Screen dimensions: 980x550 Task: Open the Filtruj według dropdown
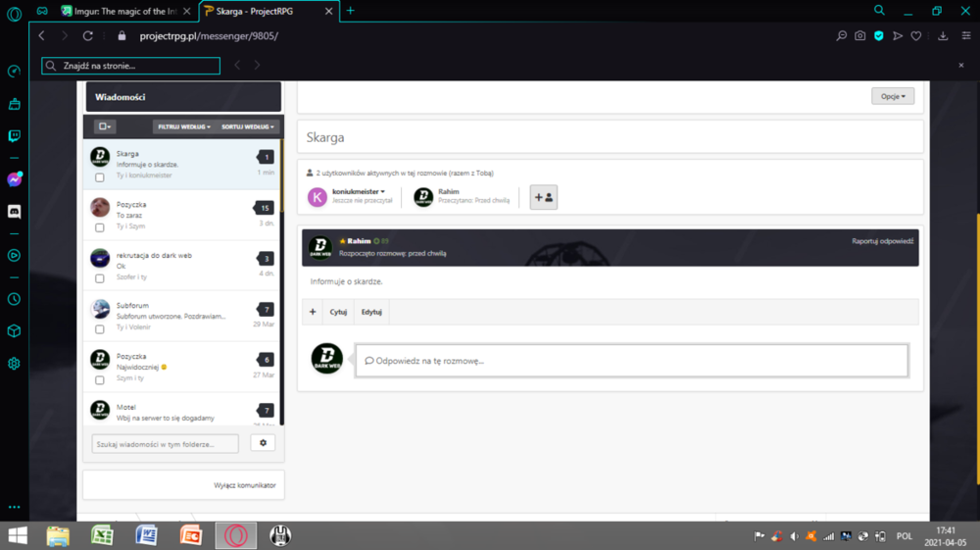pyautogui.click(x=184, y=126)
